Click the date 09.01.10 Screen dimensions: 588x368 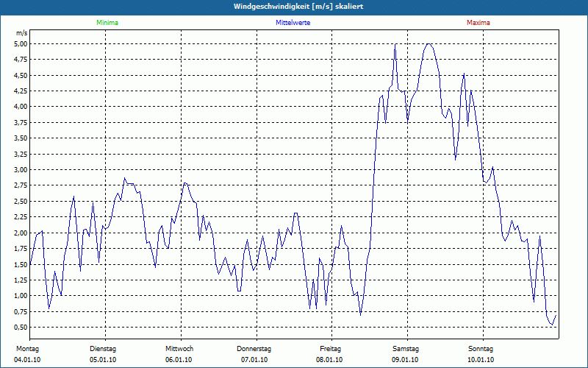click(405, 360)
